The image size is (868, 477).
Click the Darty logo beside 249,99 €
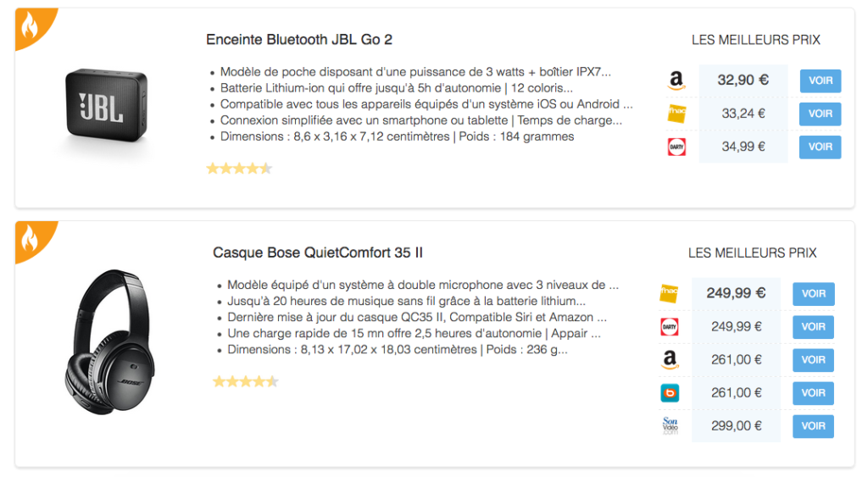[670, 326]
